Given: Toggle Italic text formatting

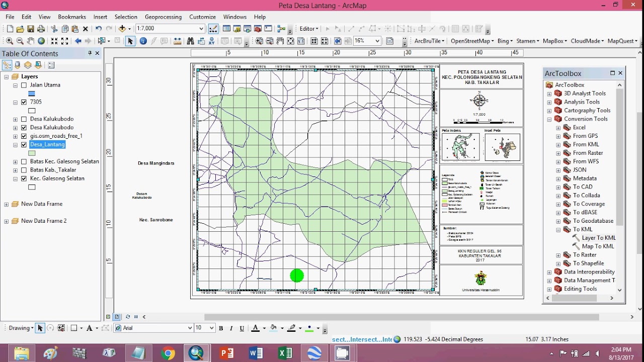Looking at the screenshot, I should click(231, 328).
